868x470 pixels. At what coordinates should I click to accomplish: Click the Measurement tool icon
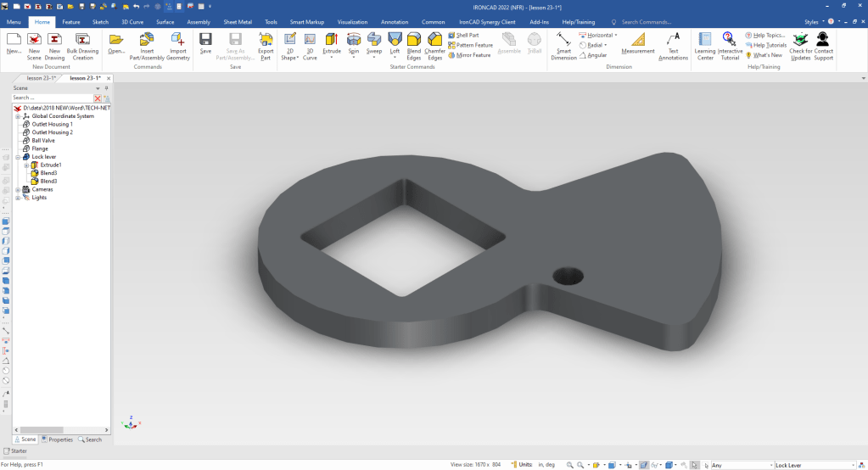(638, 39)
